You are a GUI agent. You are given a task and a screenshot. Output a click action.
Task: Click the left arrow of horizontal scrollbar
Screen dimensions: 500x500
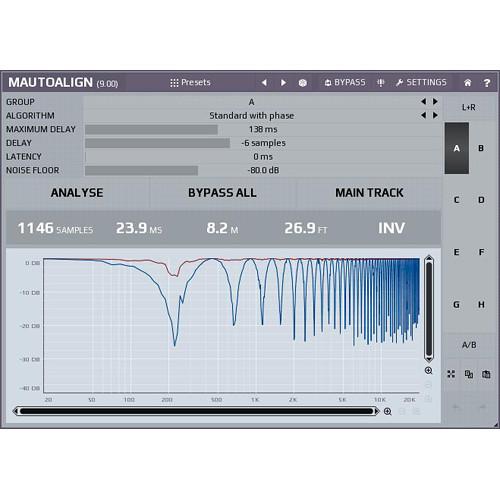pyautogui.click(x=16, y=411)
